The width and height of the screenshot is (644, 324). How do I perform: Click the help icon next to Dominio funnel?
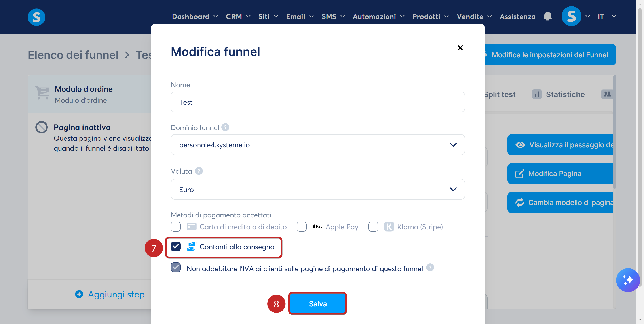pyautogui.click(x=225, y=127)
